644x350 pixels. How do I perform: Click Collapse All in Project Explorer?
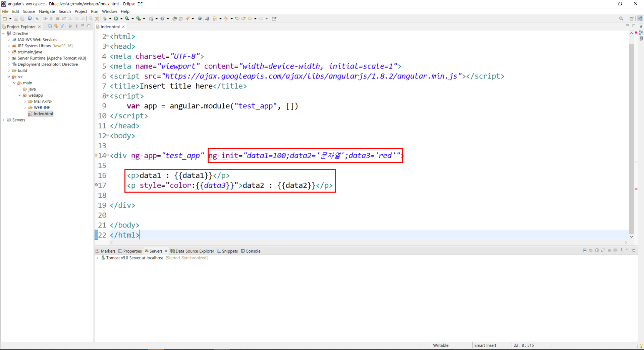[x=50, y=26]
